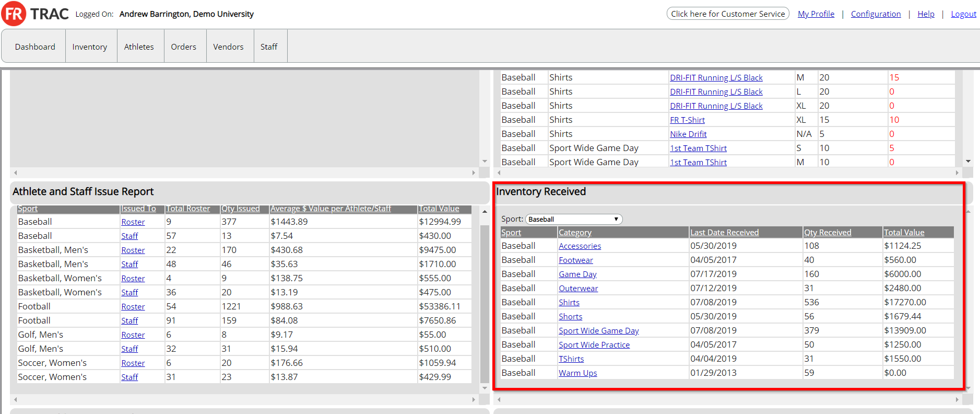Image resolution: width=980 pixels, height=414 pixels.
Task: Open Warm Ups category link
Action: (577, 373)
